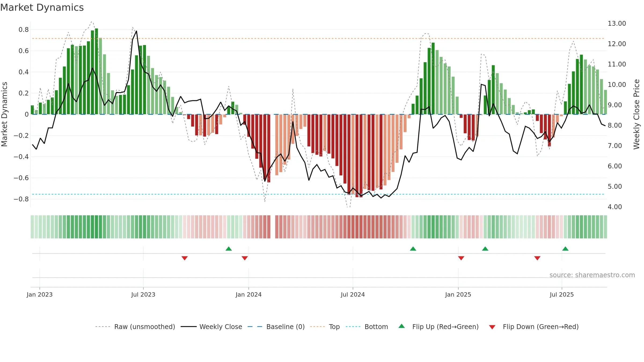Click the Flip Up (Red→Green) legend label

(x=445, y=327)
